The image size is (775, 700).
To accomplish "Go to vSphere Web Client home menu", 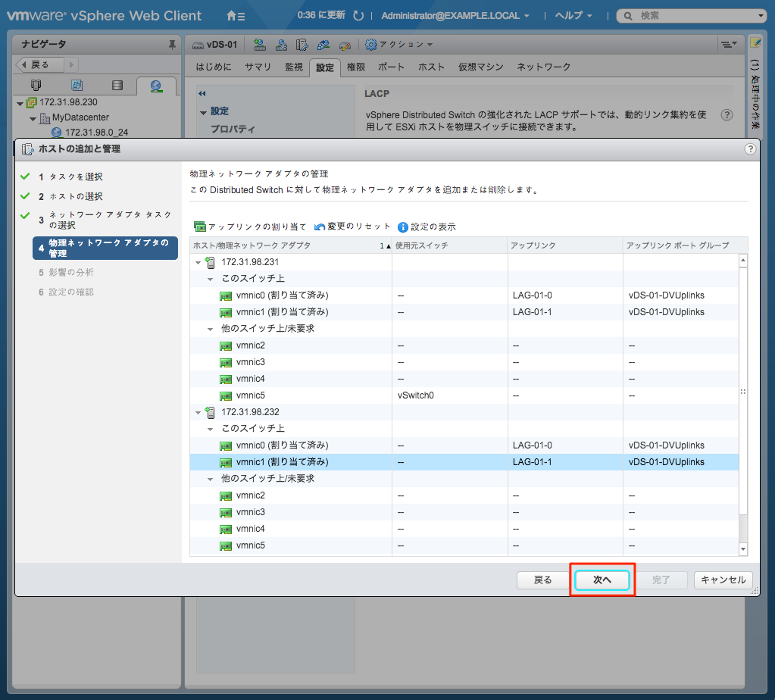I will [236, 16].
